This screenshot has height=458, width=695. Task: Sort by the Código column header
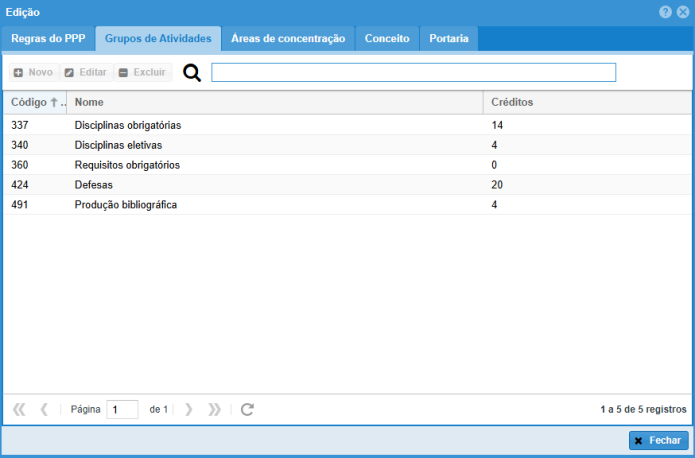click(x=30, y=102)
